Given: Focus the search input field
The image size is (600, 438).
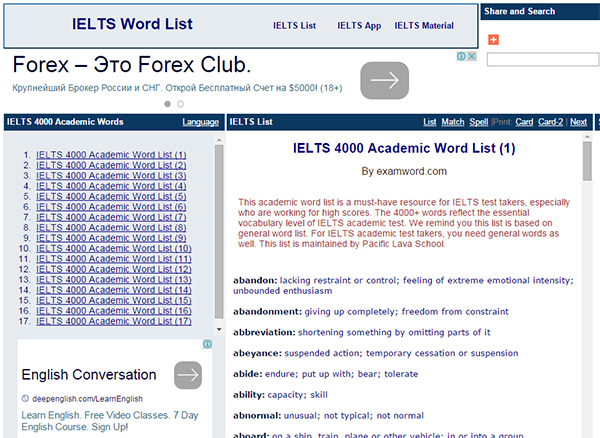Looking at the screenshot, I should click(542, 60).
